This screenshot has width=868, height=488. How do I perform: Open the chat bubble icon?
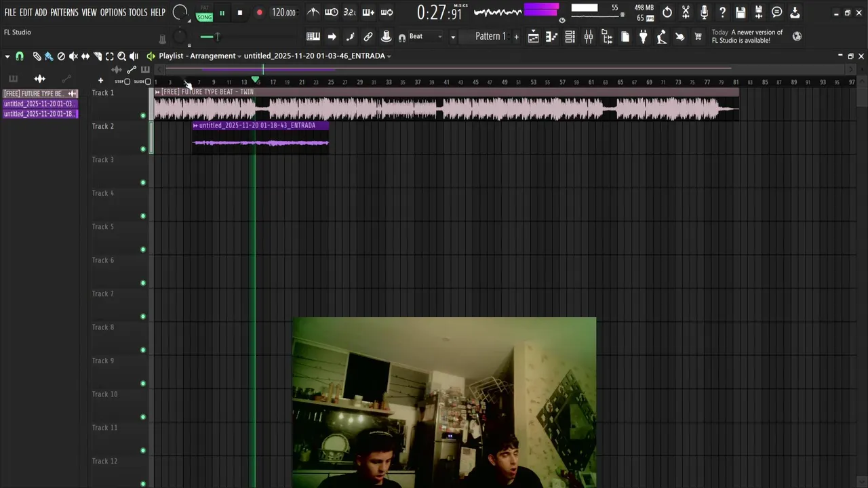(x=777, y=12)
